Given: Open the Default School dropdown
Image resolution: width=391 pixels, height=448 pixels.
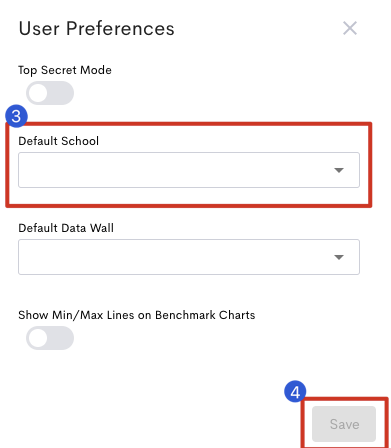Looking at the screenshot, I should pyautogui.click(x=189, y=170).
